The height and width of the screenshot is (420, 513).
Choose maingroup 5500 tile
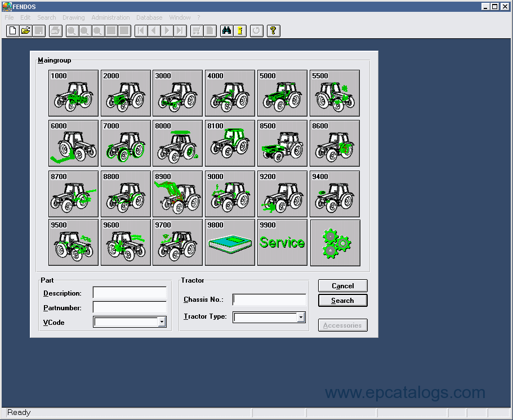[334, 93]
